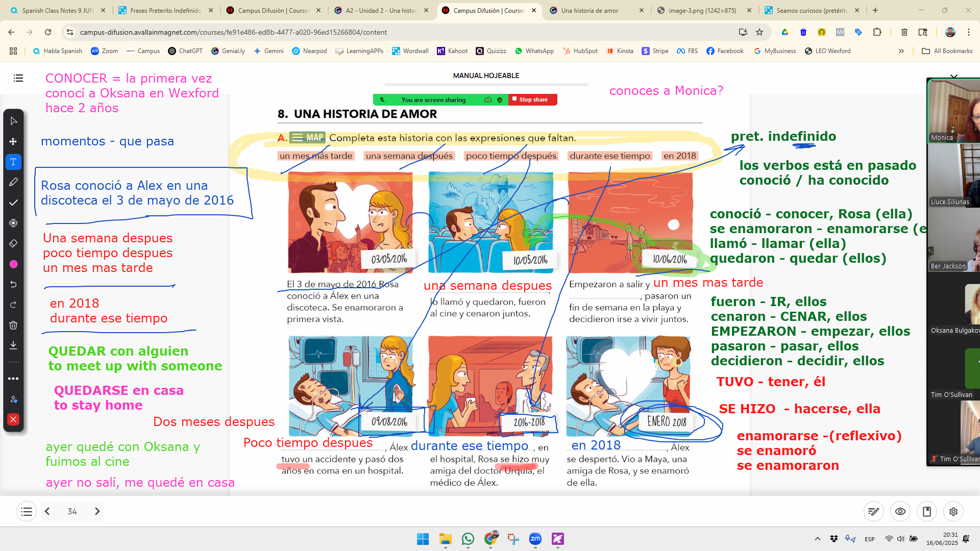Image resolution: width=980 pixels, height=551 pixels.
Task: Open the ESP language input switcher
Action: (x=870, y=539)
